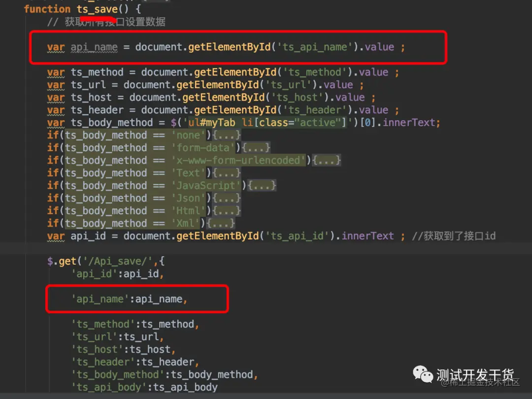Click the 'ts_method':ts_method parameter line
Image resolution: width=532 pixels, height=399 pixels.
[135, 324]
